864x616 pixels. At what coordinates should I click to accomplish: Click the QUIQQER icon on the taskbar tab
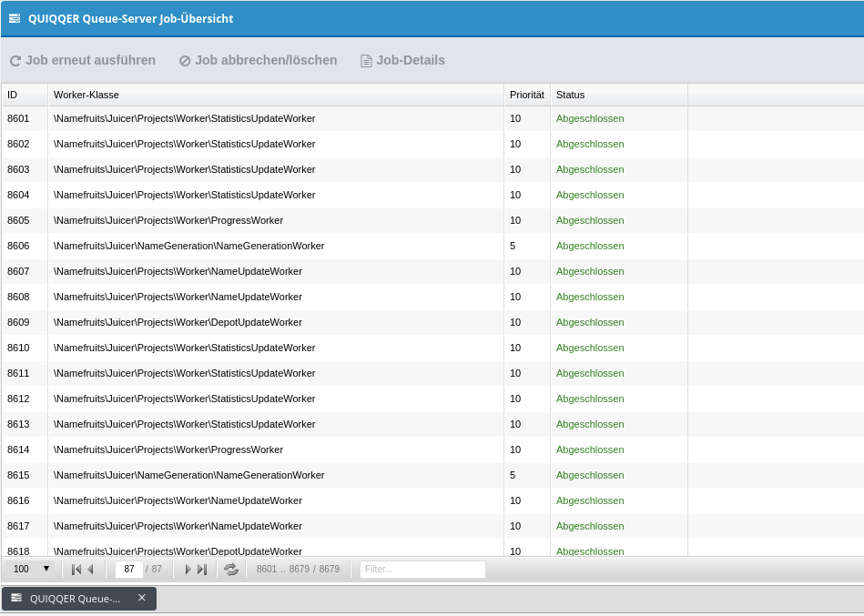(x=15, y=598)
